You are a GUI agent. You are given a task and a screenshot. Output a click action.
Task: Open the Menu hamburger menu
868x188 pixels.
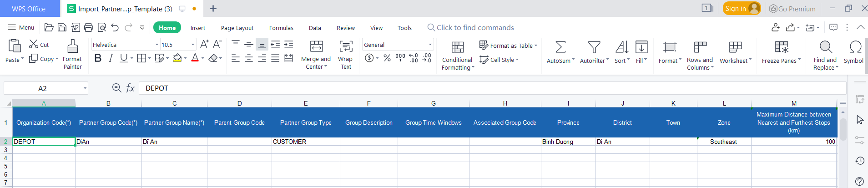point(21,27)
